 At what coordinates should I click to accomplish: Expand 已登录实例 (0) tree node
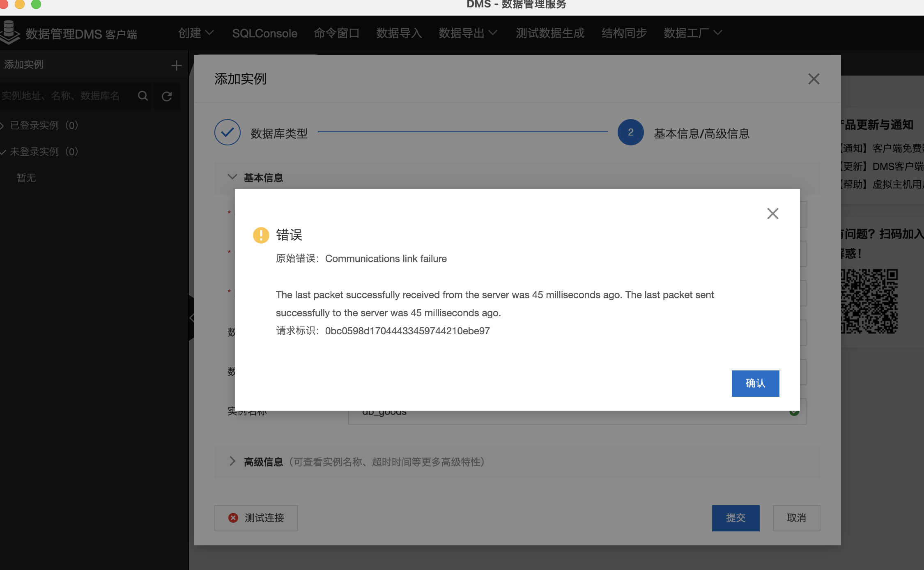tap(2, 126)
